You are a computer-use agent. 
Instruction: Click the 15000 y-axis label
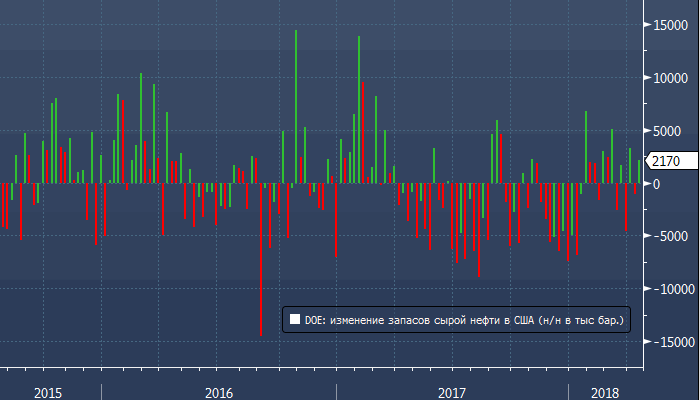pos(671,25)
